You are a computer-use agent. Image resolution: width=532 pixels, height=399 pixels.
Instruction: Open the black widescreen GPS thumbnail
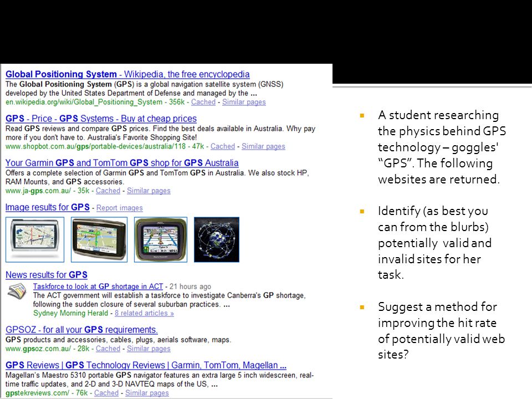pyautogui.click(x=99, y=240)
